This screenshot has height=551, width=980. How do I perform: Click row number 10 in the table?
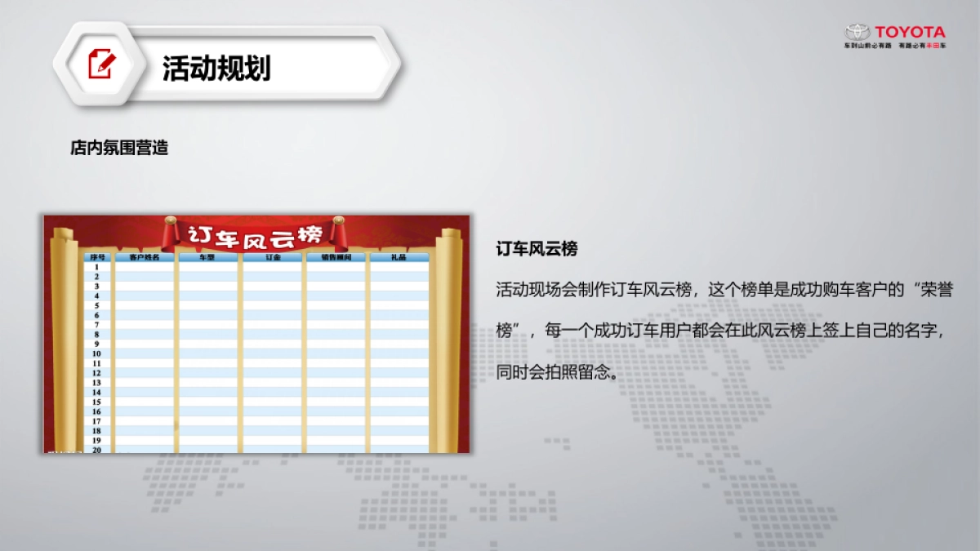point(98,353)
